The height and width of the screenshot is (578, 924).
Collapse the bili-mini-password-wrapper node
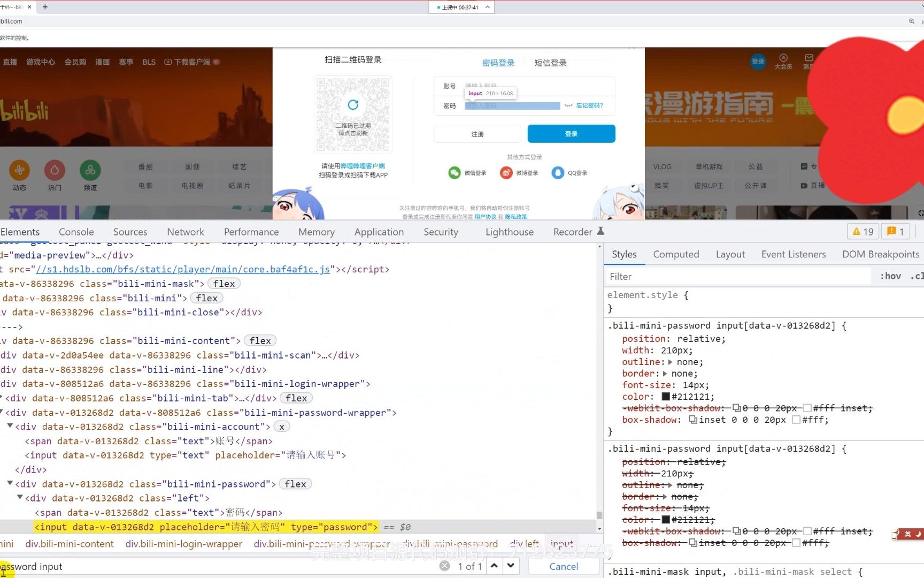coord(2,412)
